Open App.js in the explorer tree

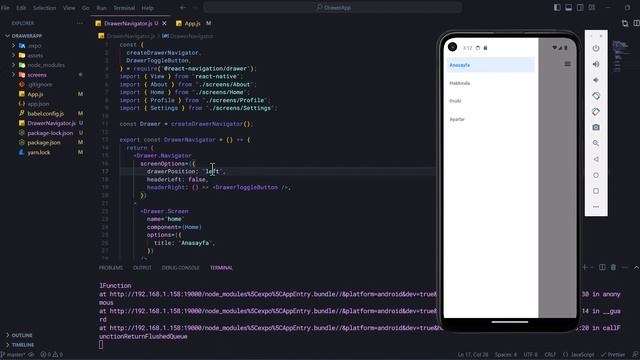35,94
